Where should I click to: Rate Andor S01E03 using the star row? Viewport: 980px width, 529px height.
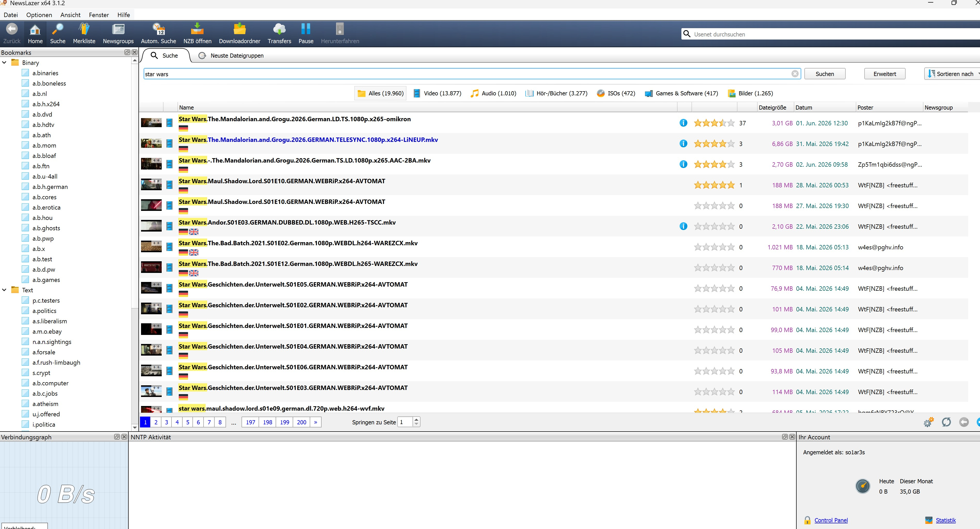(x=714, y=226)
